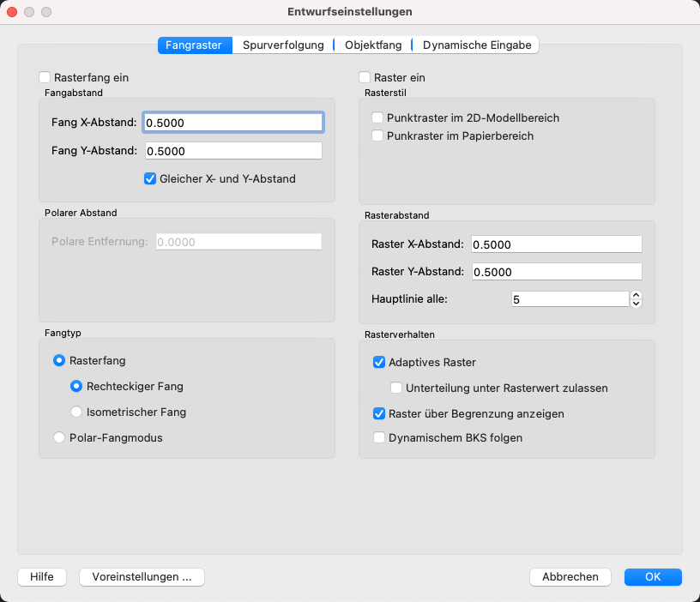This screenshot has width=700, height=602.
Task: Open the Objektfang tab
Action: [x=372, y=45]
